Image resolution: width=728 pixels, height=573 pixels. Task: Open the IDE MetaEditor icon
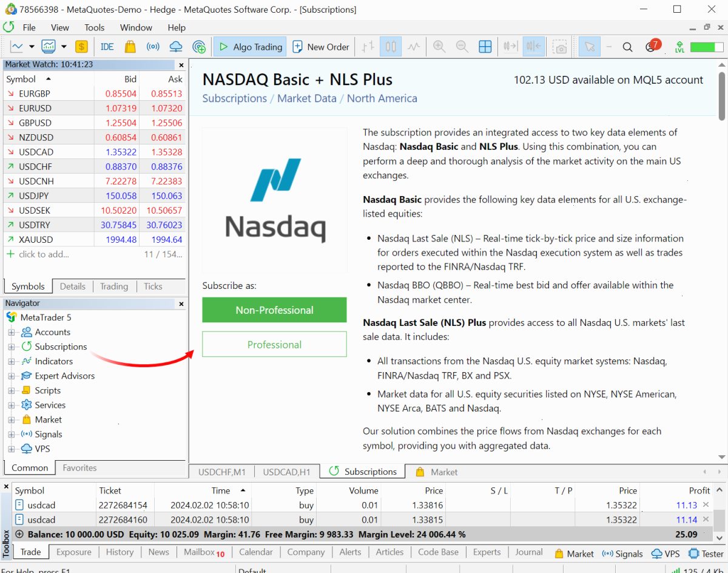click(x=107, y=47)
